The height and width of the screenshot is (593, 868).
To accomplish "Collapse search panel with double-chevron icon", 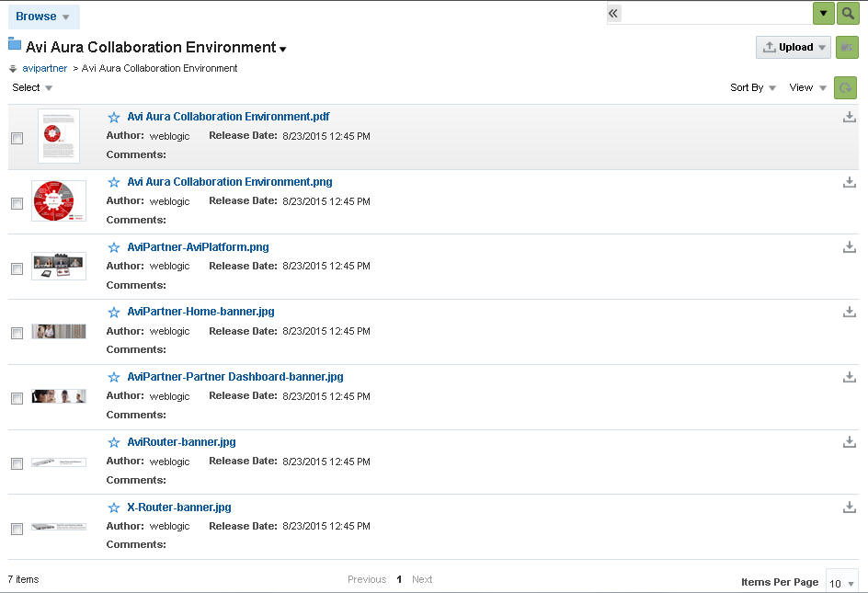I will point(614,13).
